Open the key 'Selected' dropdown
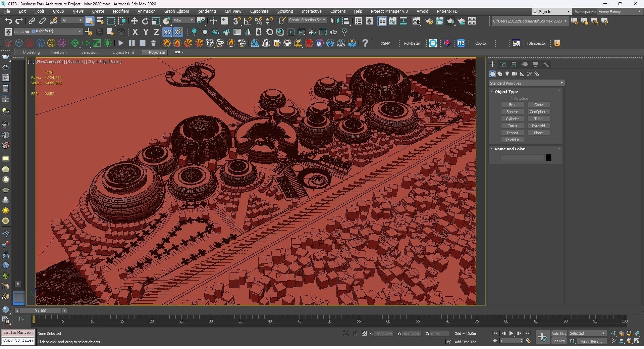Image resolution: width=644 pixels, height=349 pixels. (x=587, y=333)
